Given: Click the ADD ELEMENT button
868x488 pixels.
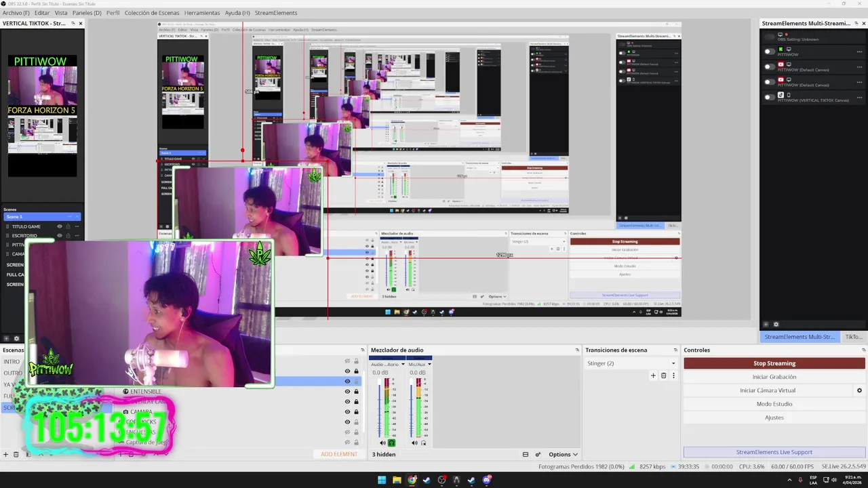Looking at the screenshot, I should [x=339, y=454].
